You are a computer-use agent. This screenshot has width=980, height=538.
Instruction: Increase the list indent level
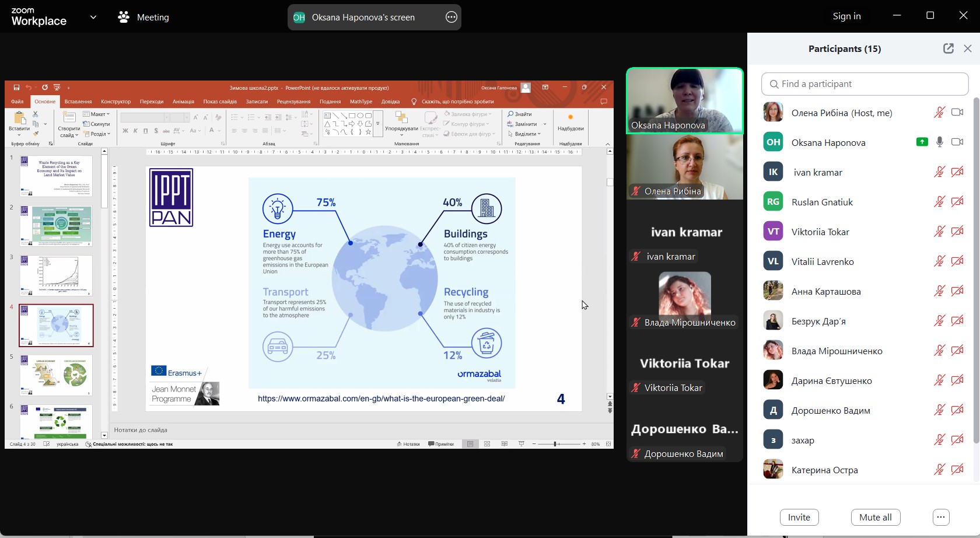279,117
